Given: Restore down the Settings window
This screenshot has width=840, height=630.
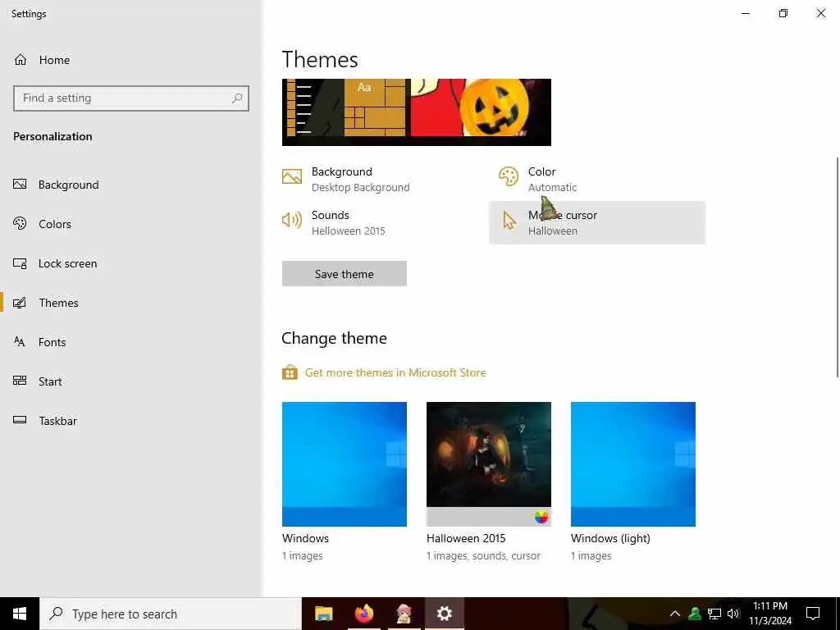Looking at the screenshot, I should tap(783, 13).
